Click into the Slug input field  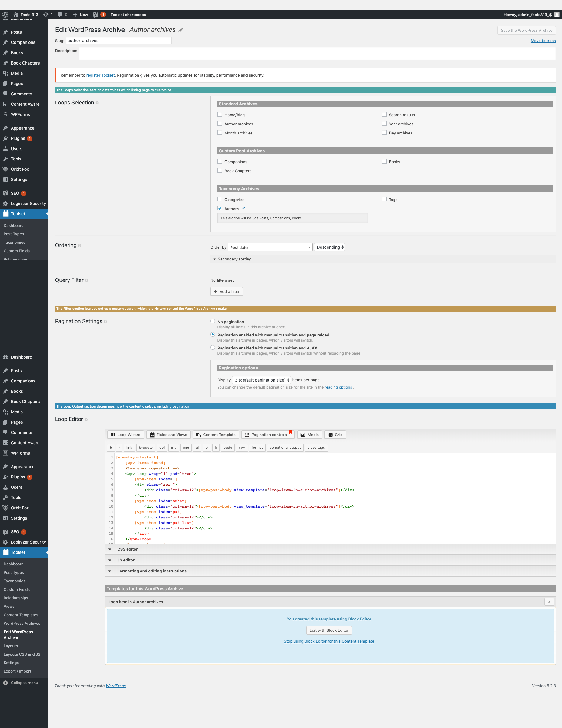coord(118,41)
